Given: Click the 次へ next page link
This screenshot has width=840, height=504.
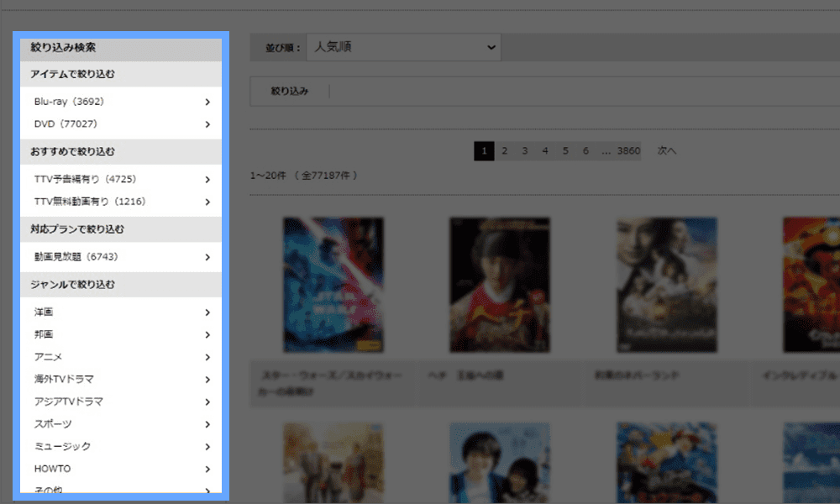Looking at the screenshot, I should tap(667, 151).
